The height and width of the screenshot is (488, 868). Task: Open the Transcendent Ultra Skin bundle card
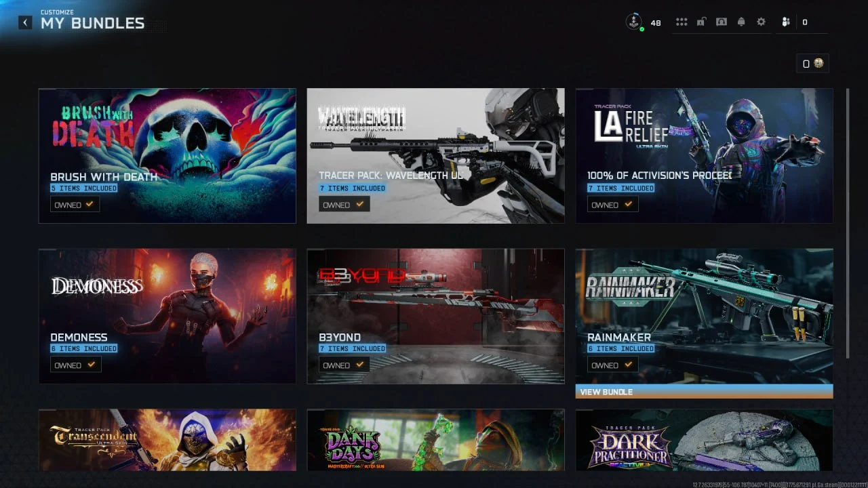(x=167, y=440)
